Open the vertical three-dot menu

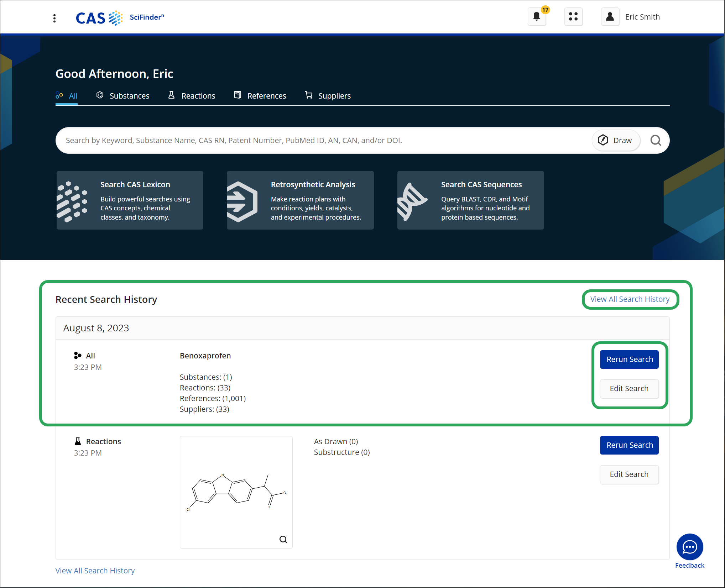(x=54, y=18)
